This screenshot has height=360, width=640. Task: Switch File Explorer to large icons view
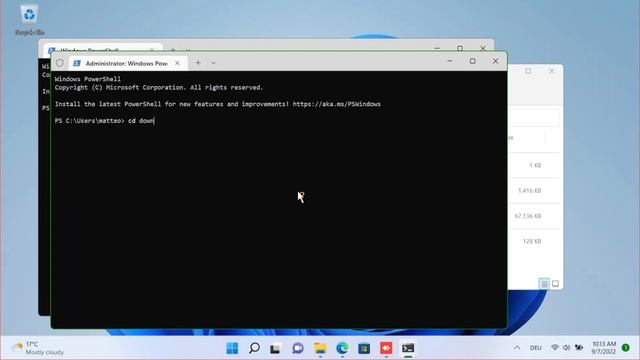[555, 283]
